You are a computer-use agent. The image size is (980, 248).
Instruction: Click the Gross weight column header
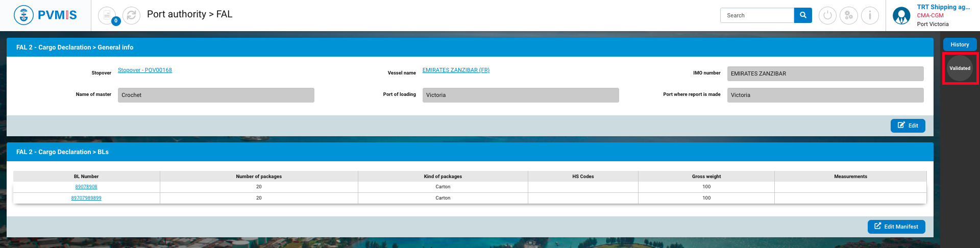(706, 177)
